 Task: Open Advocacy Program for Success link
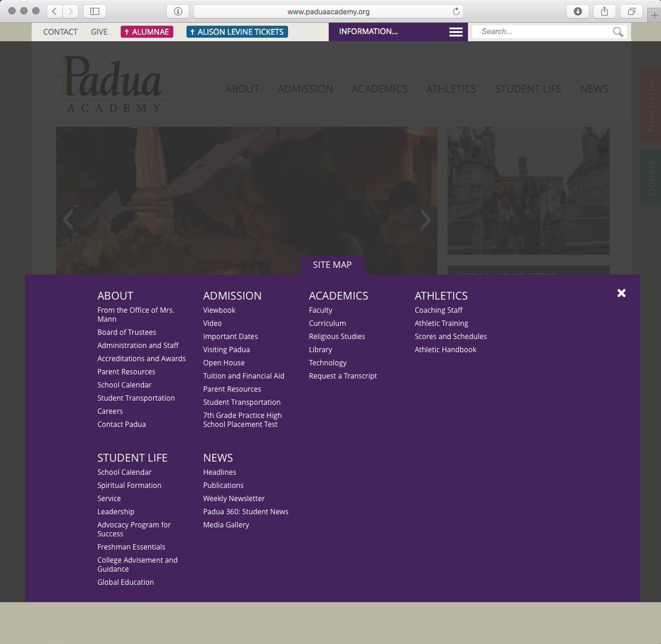click(134, 529)
